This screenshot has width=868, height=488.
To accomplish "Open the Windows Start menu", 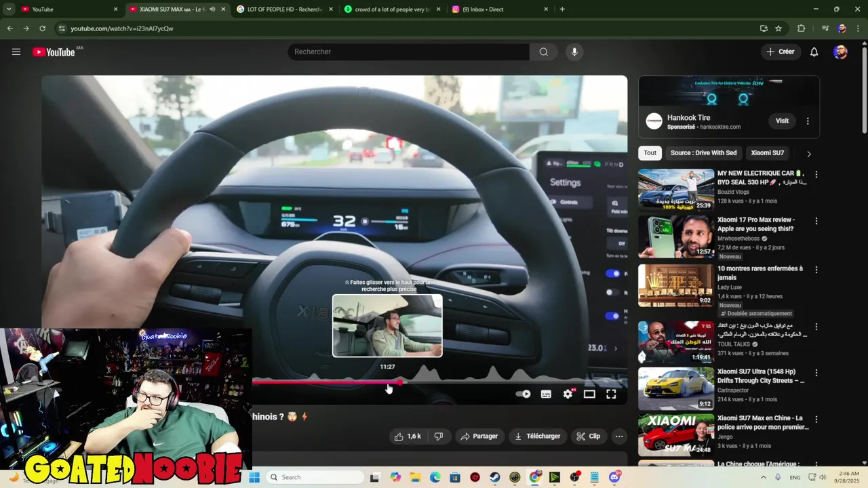I will tap(254, 477).
